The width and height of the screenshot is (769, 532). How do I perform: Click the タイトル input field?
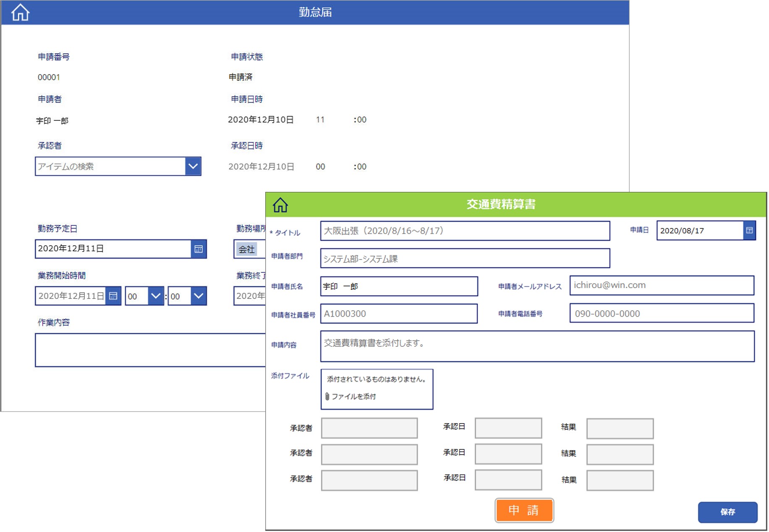click(465, 231)
